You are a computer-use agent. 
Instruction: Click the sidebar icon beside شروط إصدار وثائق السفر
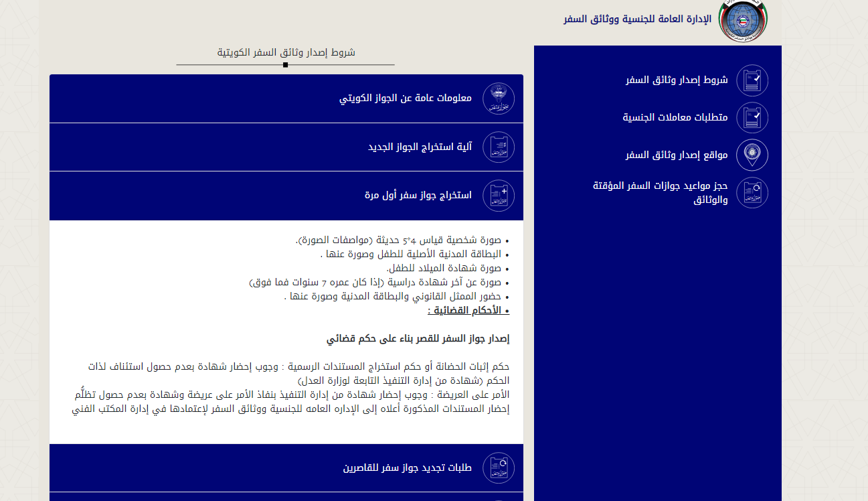click(x=752, y=80)
